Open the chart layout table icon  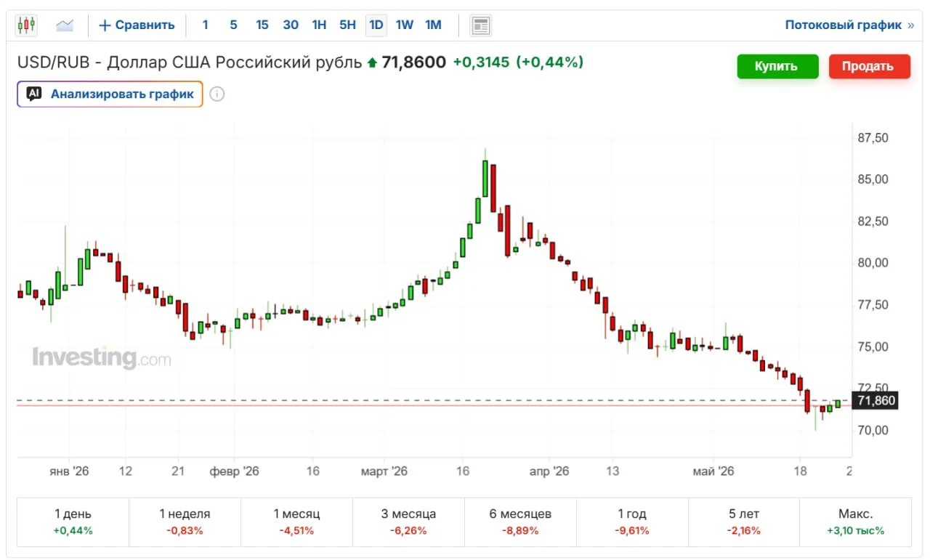[x=480, y=25]
